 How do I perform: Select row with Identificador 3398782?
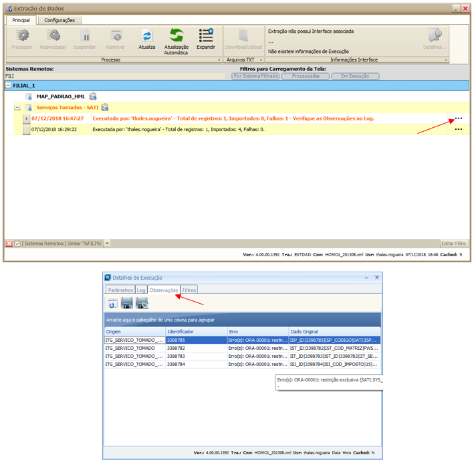click(242, 348)
